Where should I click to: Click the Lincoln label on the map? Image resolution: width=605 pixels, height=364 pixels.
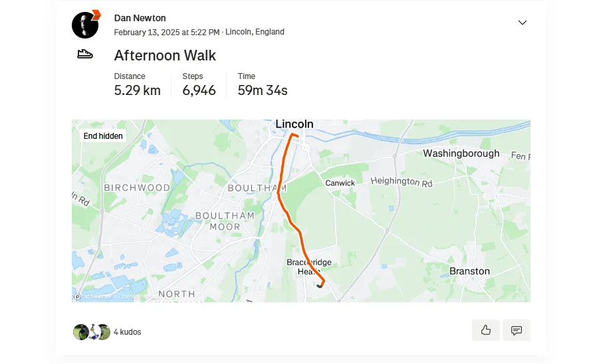pyautogui.click(x=295, y=124)
